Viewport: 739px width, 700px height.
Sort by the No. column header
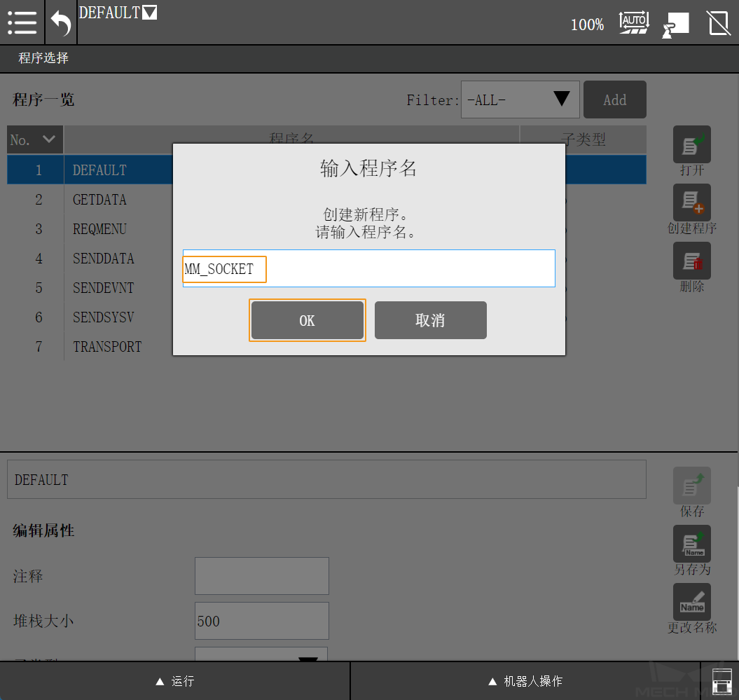point(35,139)
